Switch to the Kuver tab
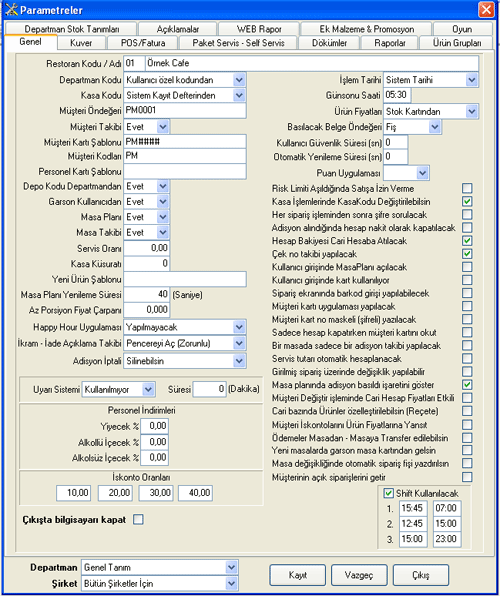The image size is (500, 596). click(81, 43)
